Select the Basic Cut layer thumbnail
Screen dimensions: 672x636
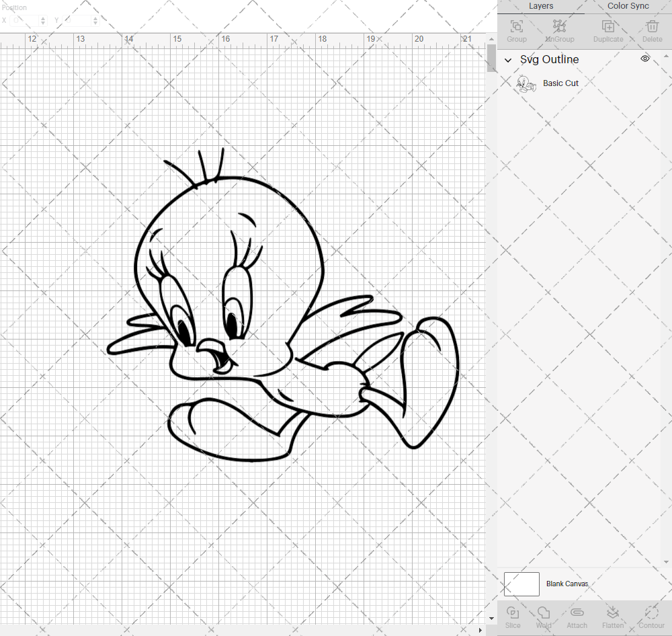(526, 83)
